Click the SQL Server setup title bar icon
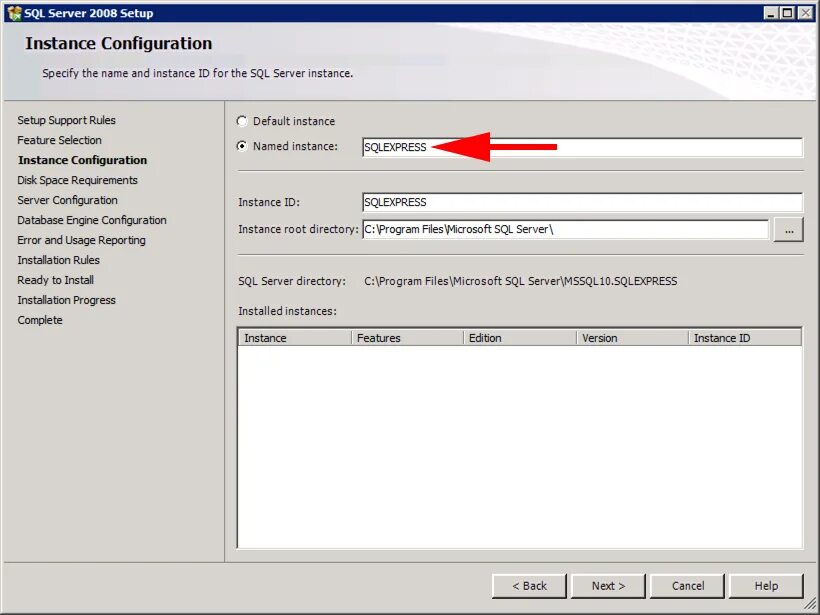820x615 pixels. (x=14, y=13)
